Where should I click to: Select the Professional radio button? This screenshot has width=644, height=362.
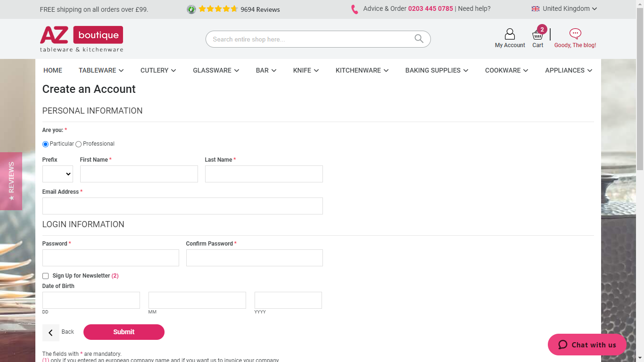pyautogui.click(x=78, y=144)
